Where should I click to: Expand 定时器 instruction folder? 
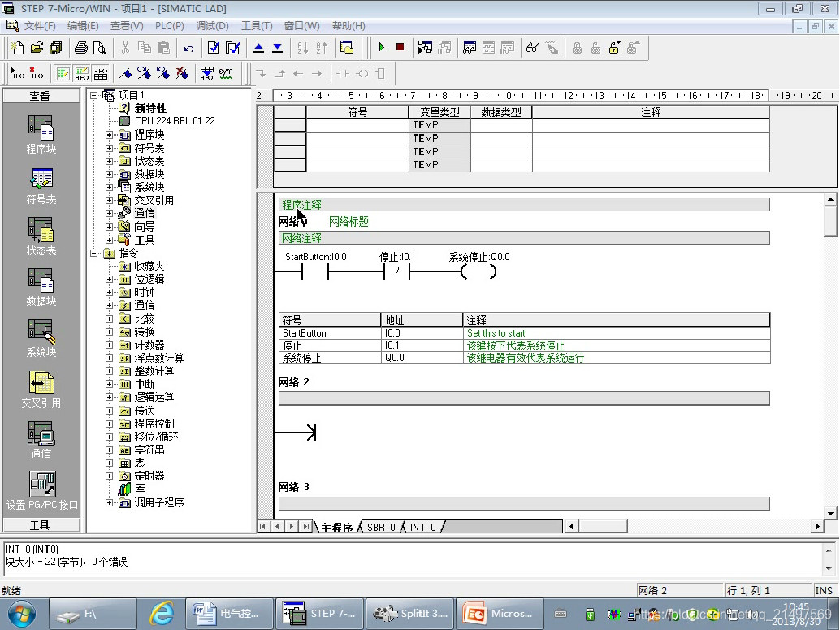(x=110, y=476)
